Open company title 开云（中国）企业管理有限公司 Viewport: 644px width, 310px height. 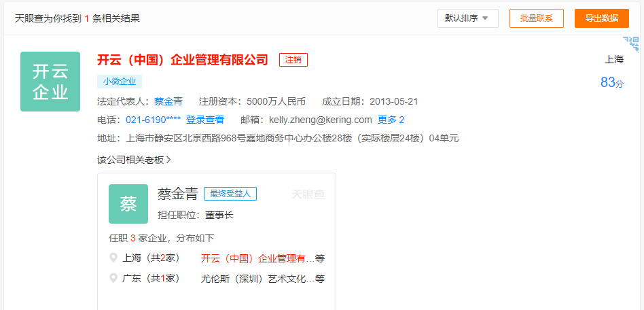pyautogui.click(x=183, y=60)
